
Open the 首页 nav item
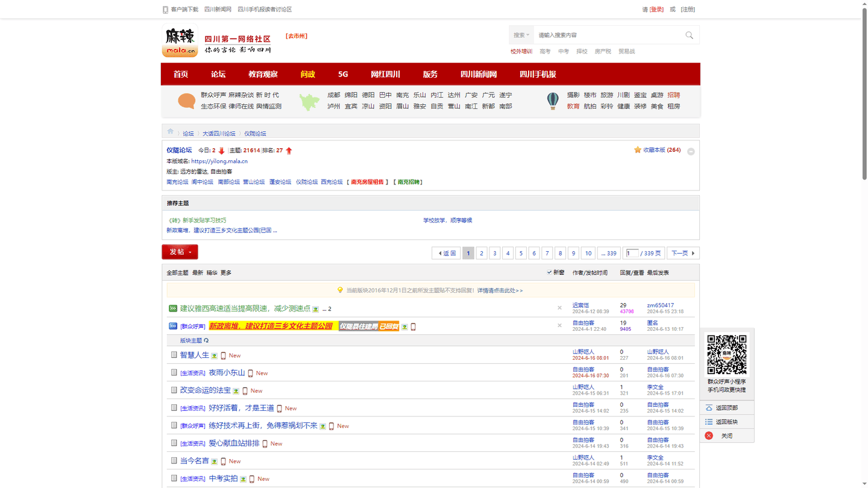point(181,74)
